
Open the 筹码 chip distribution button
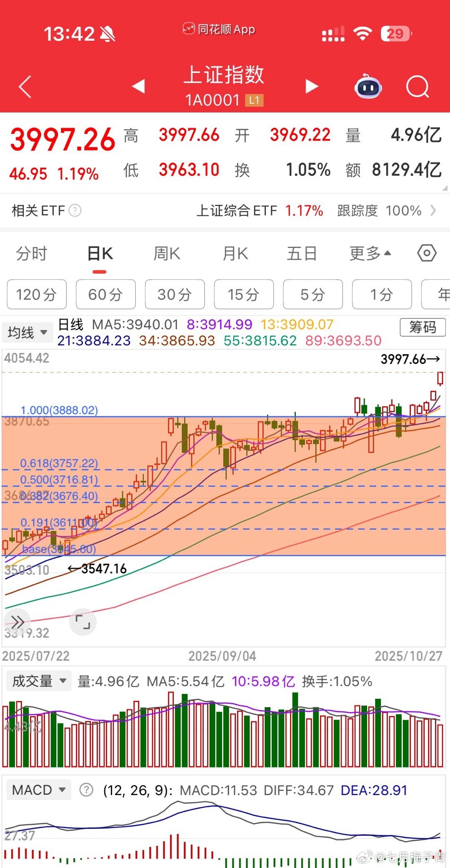click(422, 327)
